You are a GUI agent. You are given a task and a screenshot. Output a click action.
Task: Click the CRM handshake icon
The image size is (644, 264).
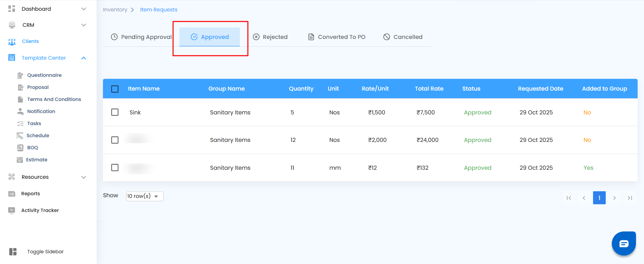tap(12, 25)
